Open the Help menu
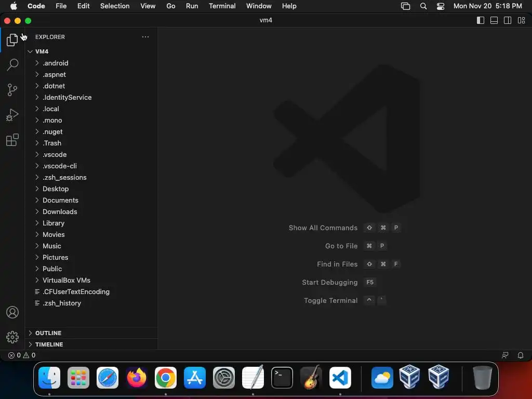Screen dimensions: 532x399 pos(289,6)
